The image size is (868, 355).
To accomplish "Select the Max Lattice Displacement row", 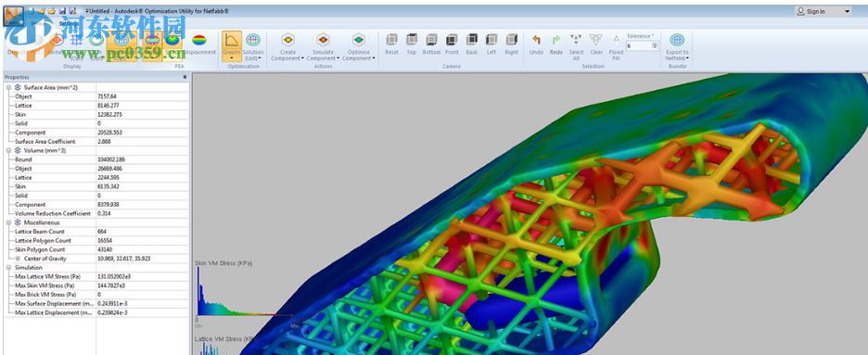I will pos(96,312).
